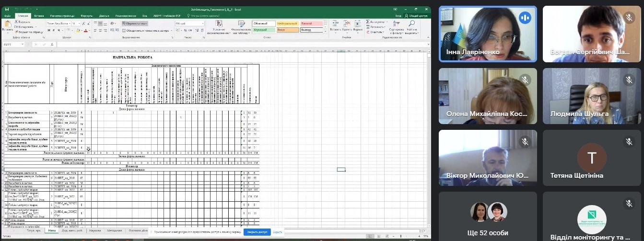Screen dimensions: 644x241
Task: Insert cells icon (Вставить) in Cells group
Action: pyautogui.click(x=335, y=23)
